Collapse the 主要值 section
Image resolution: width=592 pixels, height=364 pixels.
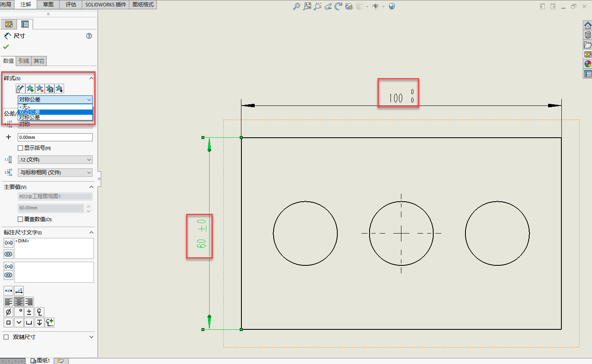[x=91, y=187]
